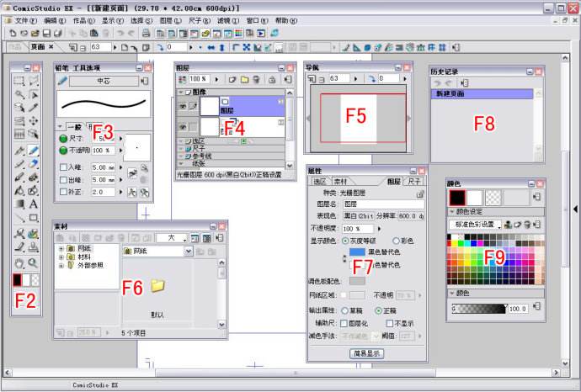
Task: Click the new folder icon in layers panel
Action: point(244,79)
